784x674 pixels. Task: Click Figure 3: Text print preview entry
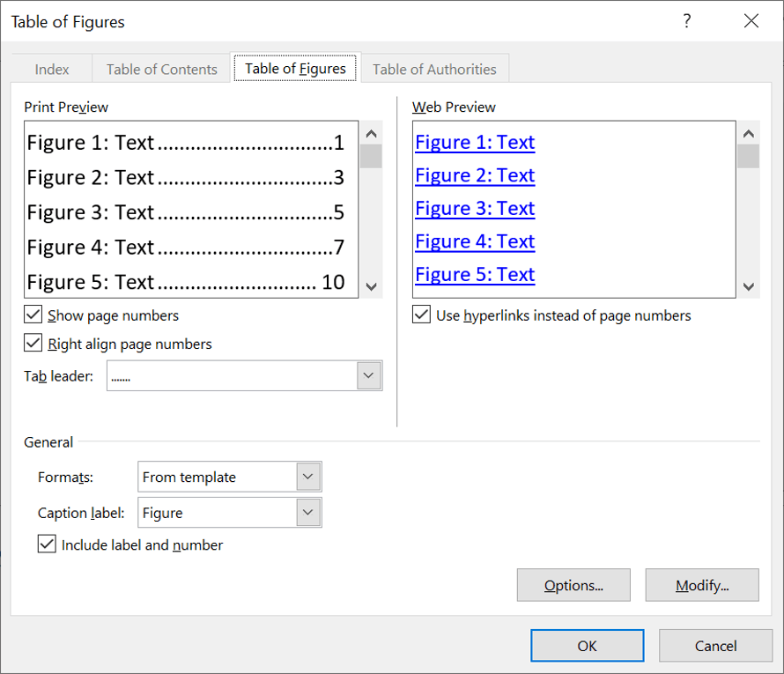tap(186, 213)
